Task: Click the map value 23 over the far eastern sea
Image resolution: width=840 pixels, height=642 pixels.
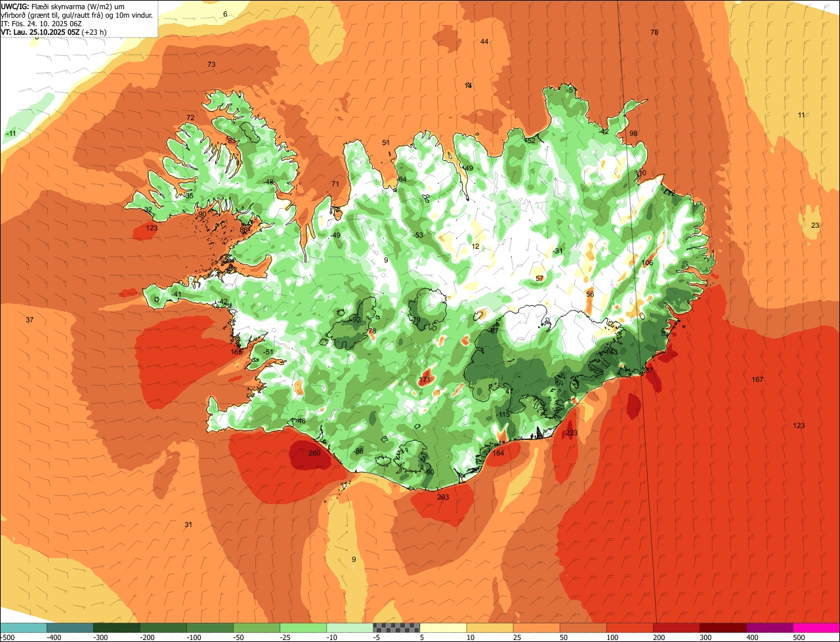Action: (815, 225)
